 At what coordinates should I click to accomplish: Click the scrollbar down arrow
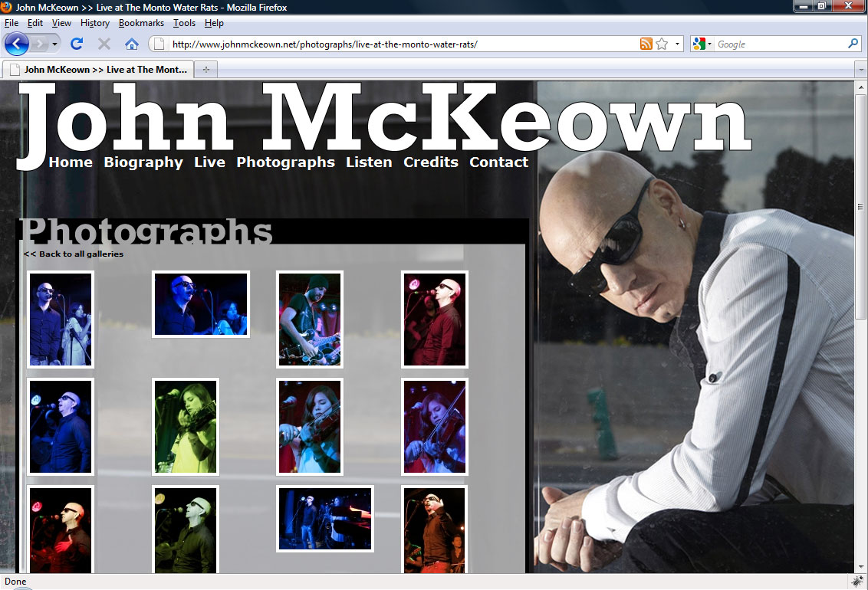click(860, 567)
